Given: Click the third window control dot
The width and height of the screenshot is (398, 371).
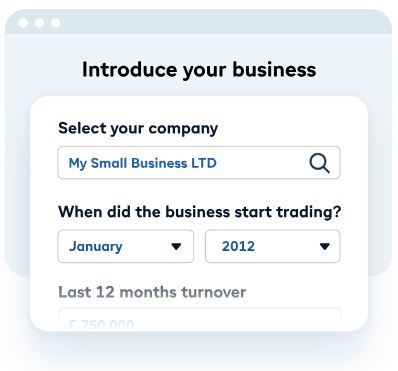Looking at the screenshot, I should tap(56, 23).
